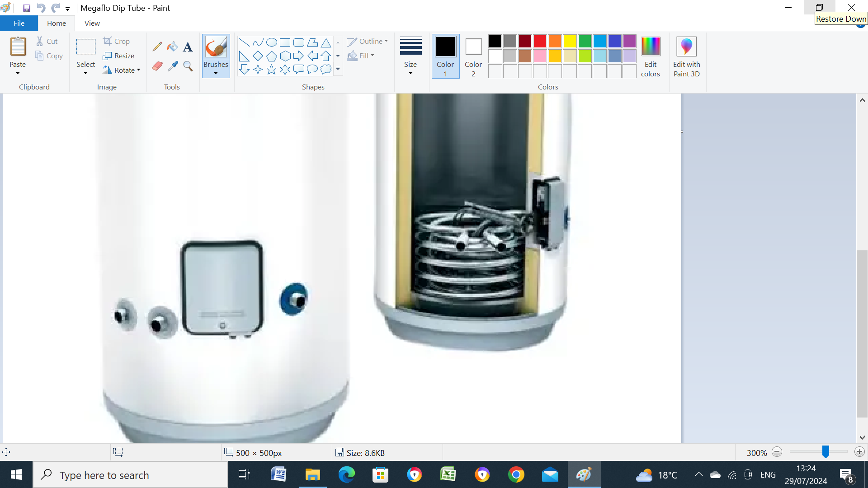Select the Eraser tool
The image size is (868, 488).
pyautogui.click(x=157, y=66)
